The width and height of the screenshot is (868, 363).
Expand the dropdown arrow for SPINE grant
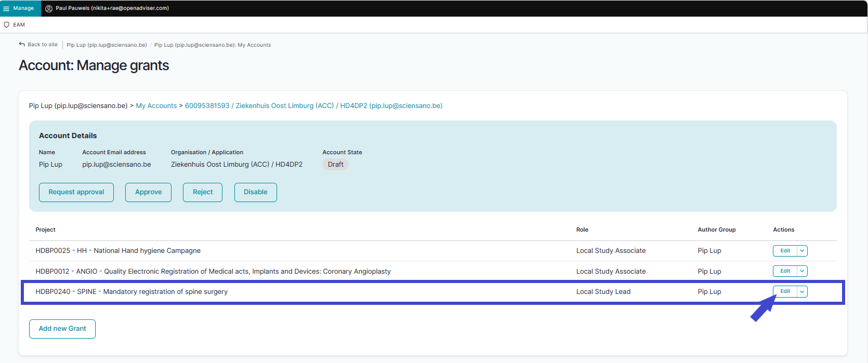tap(802, 292)
